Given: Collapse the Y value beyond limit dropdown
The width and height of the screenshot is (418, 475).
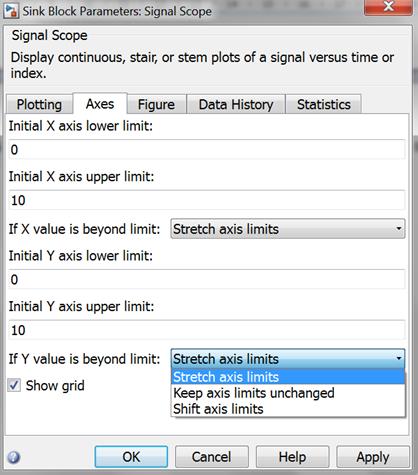Looking at the screenshot, I should [x=288, y=359].
